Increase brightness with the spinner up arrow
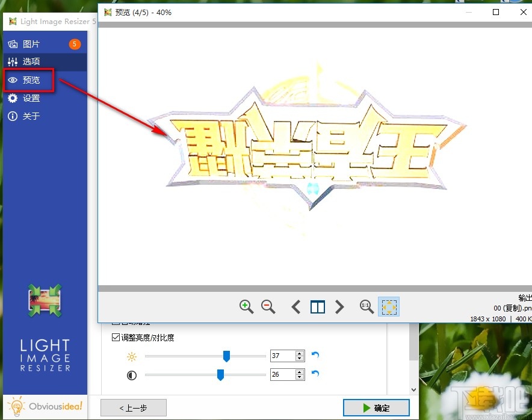 pos(300,353)
